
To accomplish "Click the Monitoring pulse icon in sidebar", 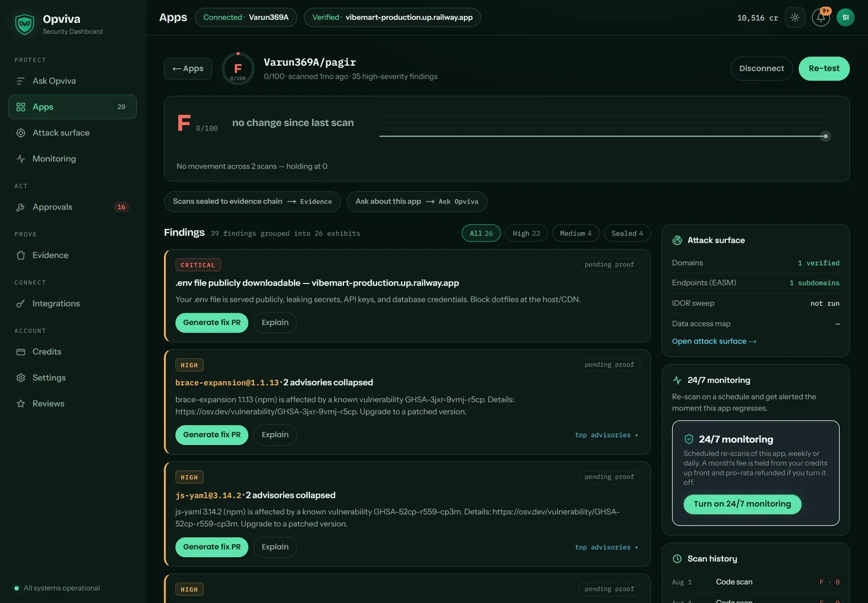I will [x=20, y=159].
